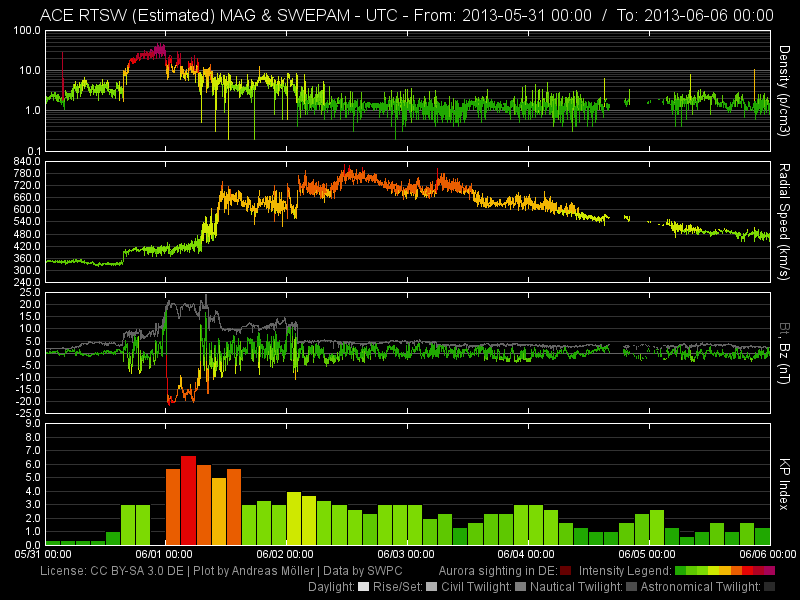Screen dimensions: 800x600
Task: Click the Plot by Andreas Möller credit
Action: pos(251,571)
